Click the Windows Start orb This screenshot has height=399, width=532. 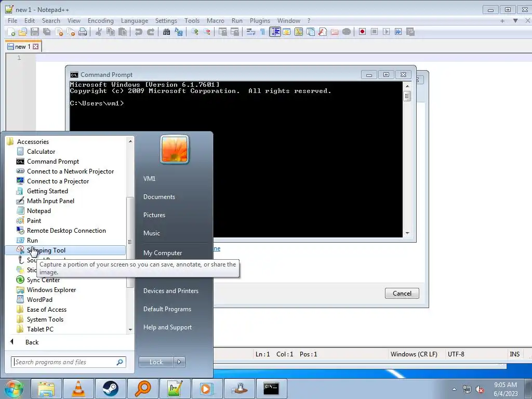click(x=14, y=389)
